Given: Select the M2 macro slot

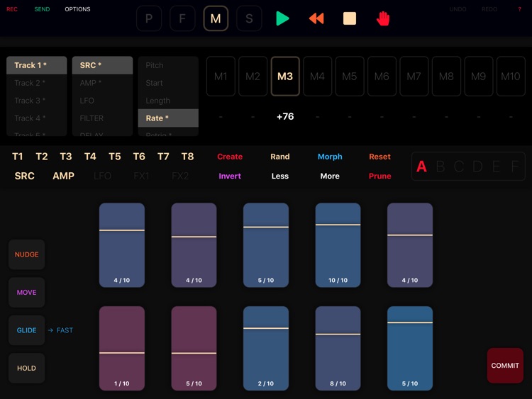Looking at the screenshot, I should click(x=253, y=77).
